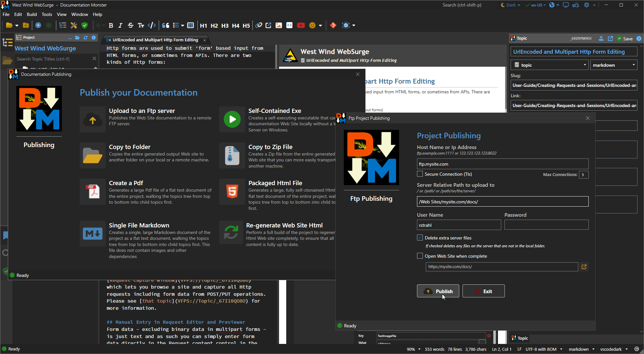Viewport: 644px width, 354px height.
Task: Click the Upload to an Ftp server tile
Action: coord(146,119)
